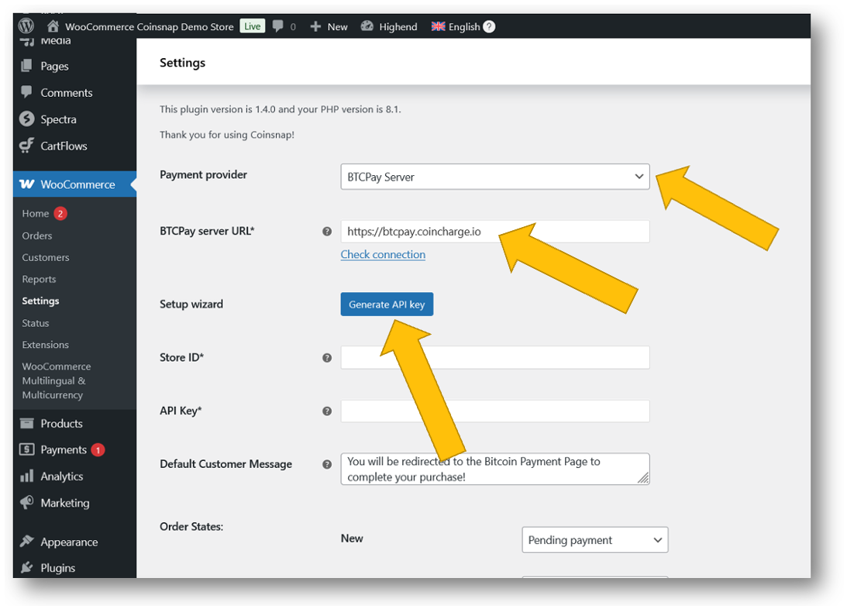Click the Comments sidebar icon

point(26,92)
